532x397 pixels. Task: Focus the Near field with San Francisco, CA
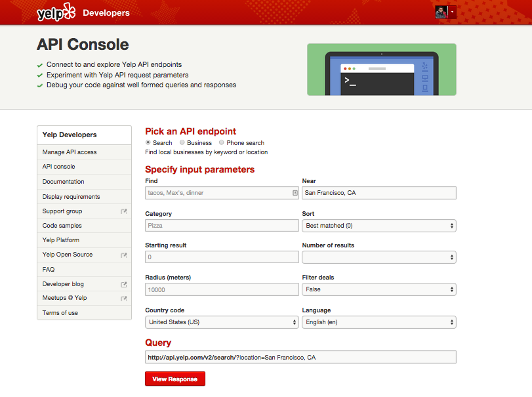[379, 193]
